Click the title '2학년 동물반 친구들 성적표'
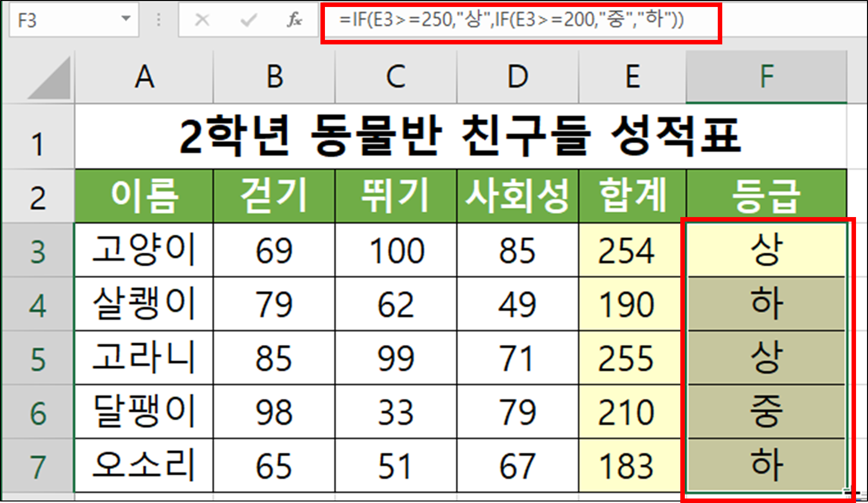868x503 pixels. pyautogui.click(x=461, y=136)
